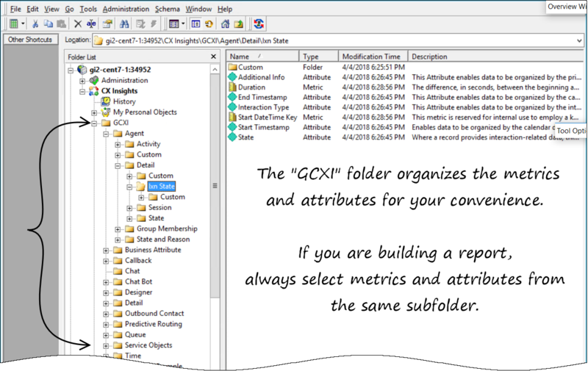
Task: Click the Rename toolbar icon
Action: point(90,24)
